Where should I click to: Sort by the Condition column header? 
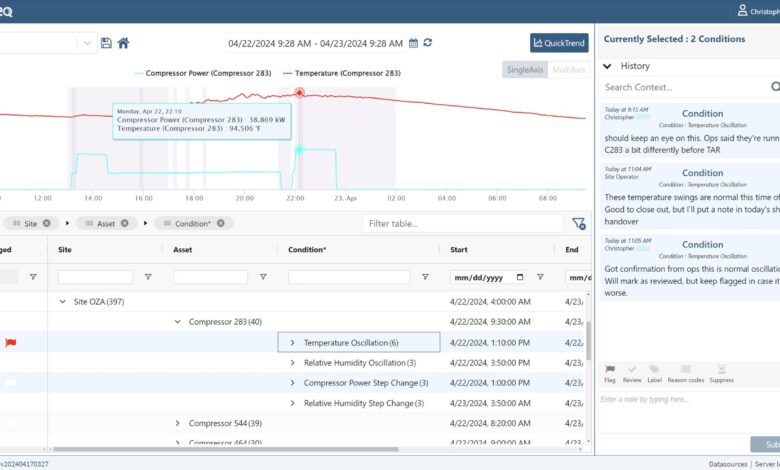(x=307, y=250)
